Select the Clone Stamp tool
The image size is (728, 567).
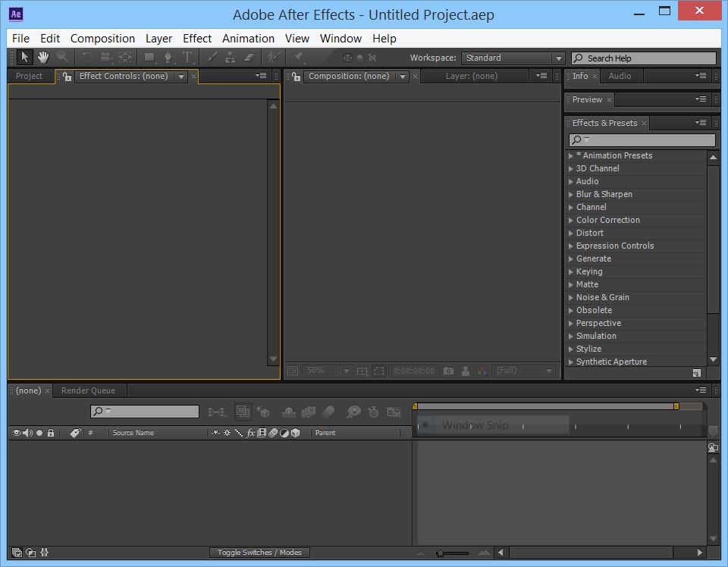[x=230, y=58]
